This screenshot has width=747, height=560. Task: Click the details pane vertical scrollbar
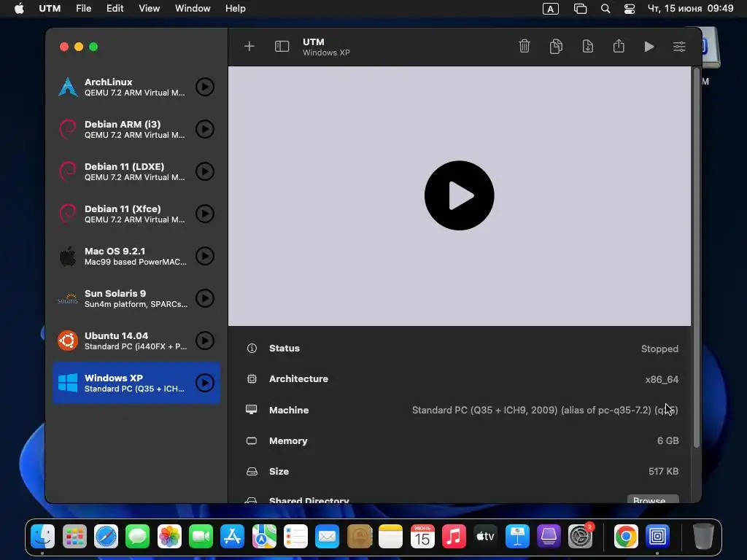coord(696,257)
